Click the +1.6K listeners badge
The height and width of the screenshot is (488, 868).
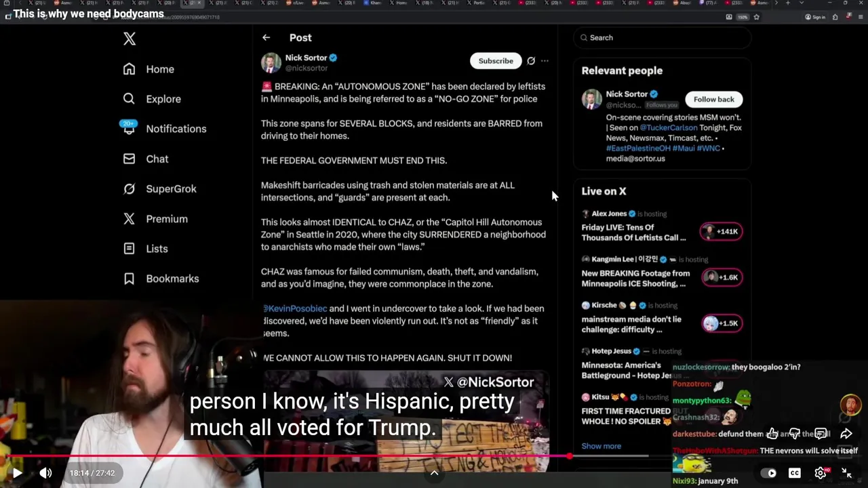point(722,277)
